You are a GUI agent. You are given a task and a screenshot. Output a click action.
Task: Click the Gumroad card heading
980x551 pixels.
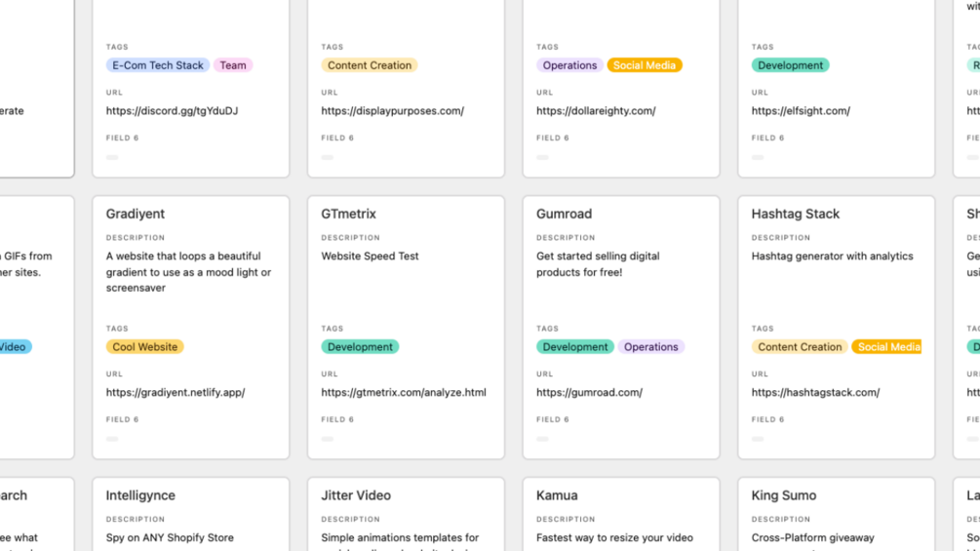click(x=564, y=214)
